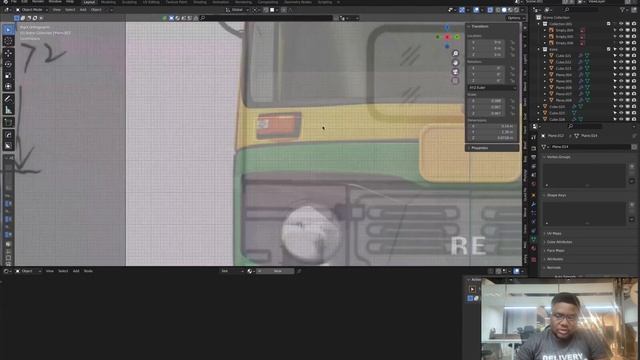This screenshot has height=360, width=640.
Task: Disable render camera icon for Cube.022
Action: pyautogui.click(x=634, y=62)
